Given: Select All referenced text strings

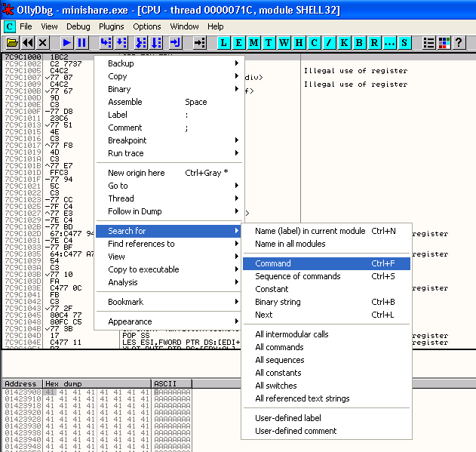Looking at the screenshot, I should [x=327, y=398].
